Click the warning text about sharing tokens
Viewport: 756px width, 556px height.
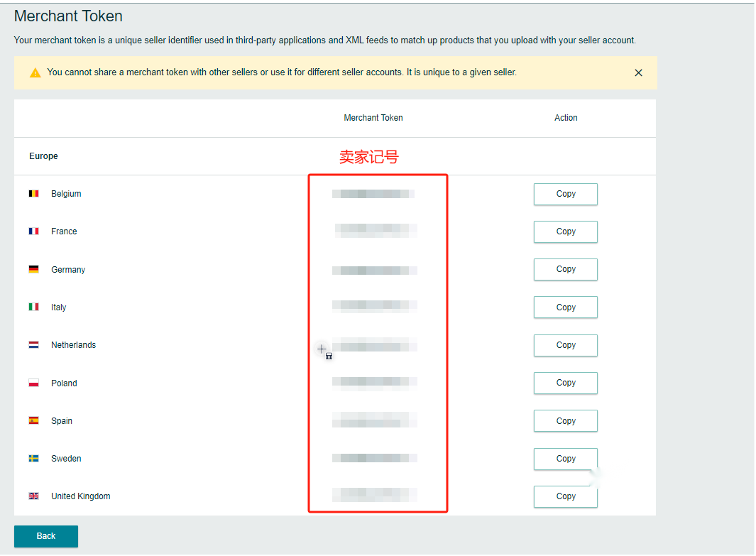point(282,72)
